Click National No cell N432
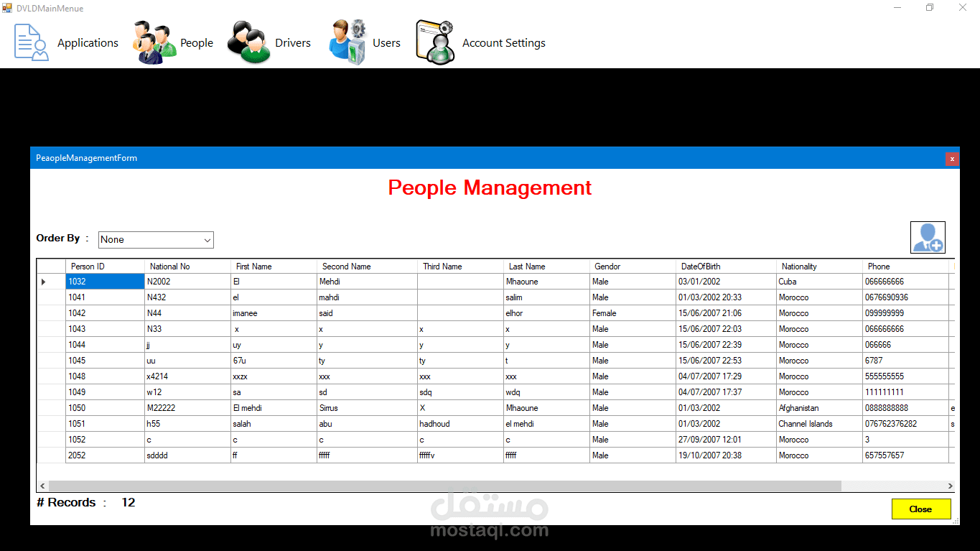The height and width of the screenshot is (551, 980). coord(187,297)
